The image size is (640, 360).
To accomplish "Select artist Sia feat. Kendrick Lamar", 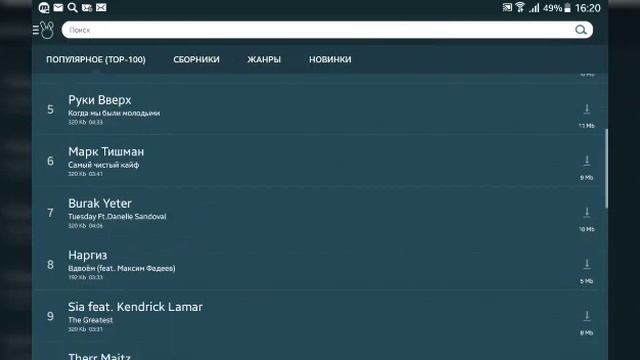I will [x=135, y=307].
